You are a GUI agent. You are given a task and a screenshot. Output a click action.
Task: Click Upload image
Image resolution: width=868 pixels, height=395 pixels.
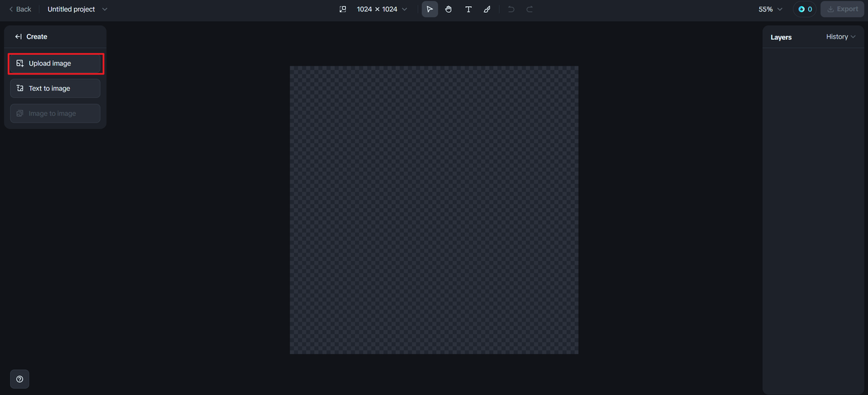pyautogui.click(x=56, y=64)
